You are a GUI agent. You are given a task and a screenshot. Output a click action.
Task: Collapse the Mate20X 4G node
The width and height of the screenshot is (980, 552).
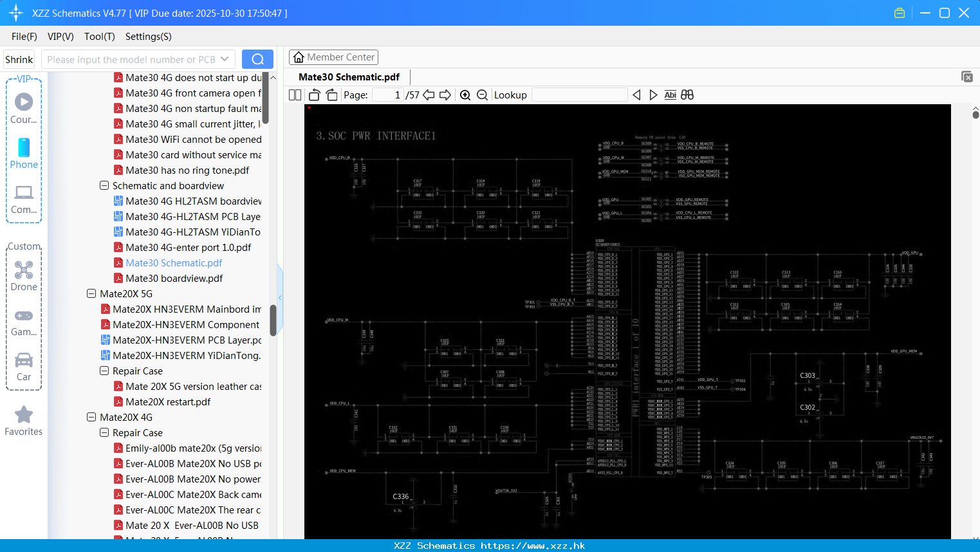(91, 417)
